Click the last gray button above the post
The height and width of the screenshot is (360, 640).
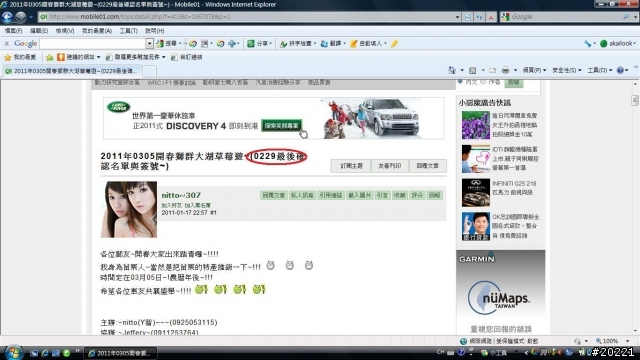tap(427, 166)
